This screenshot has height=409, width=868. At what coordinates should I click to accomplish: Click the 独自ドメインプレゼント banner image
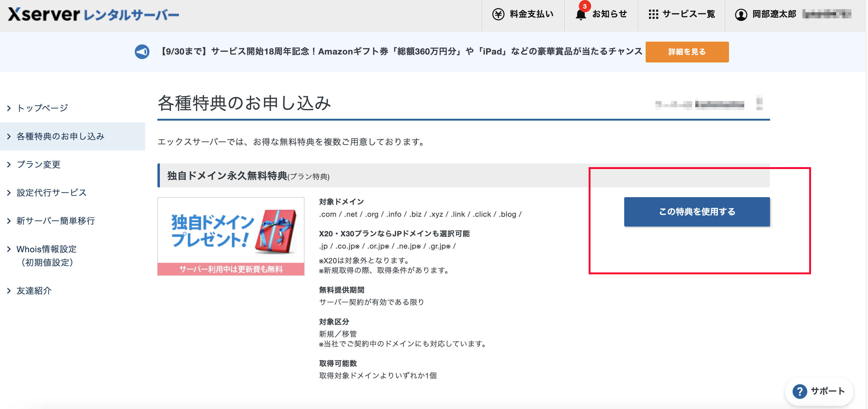click(x=231, y=236)
